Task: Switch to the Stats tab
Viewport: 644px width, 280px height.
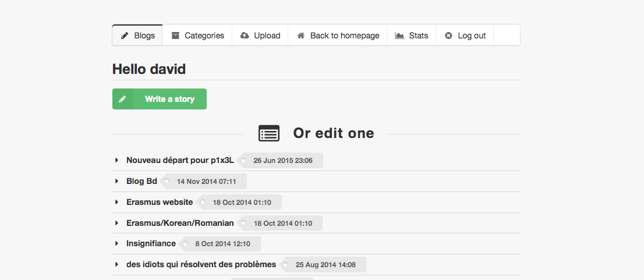Action: [x=412, y=36]
